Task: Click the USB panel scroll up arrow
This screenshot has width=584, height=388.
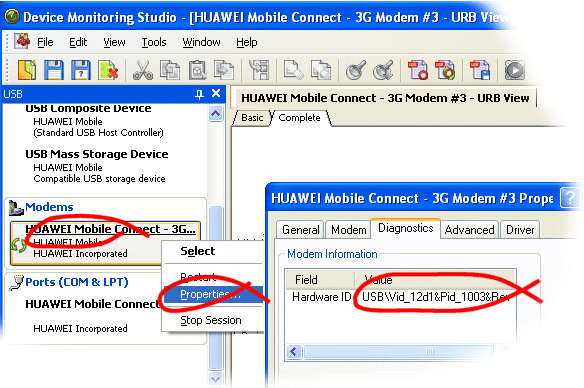Action: pos(216,114)
